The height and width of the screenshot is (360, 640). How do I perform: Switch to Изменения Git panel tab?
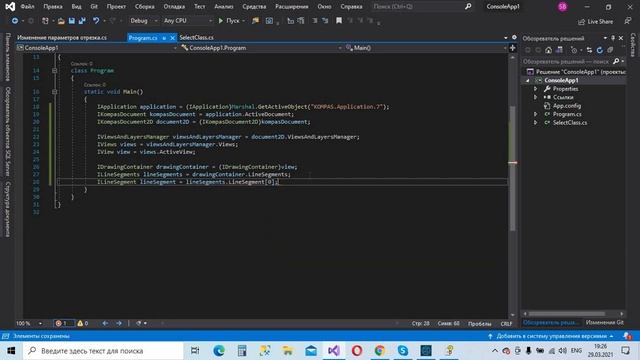pos(604,322)
